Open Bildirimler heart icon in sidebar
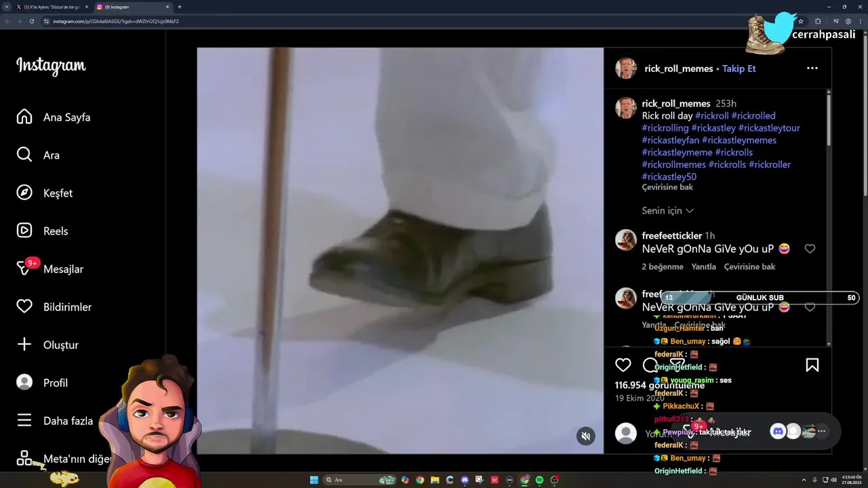Viewport: 868px width, 488px height. (24, 307)
